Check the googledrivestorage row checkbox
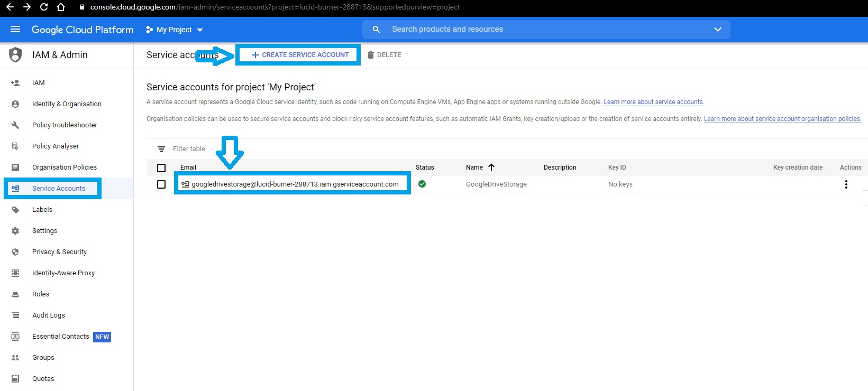Viewport: 868px width, 391px height. pos(161,184)
